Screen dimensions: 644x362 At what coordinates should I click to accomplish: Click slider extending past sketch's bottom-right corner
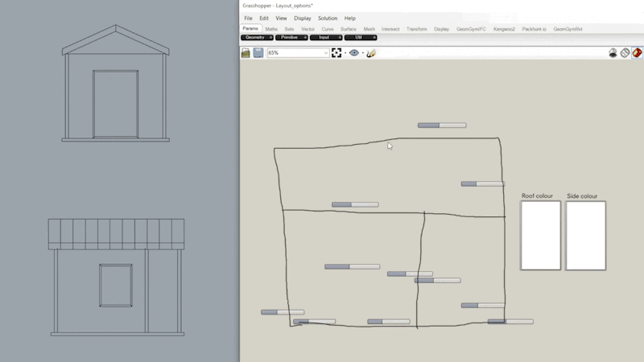[x=510, y=322]
